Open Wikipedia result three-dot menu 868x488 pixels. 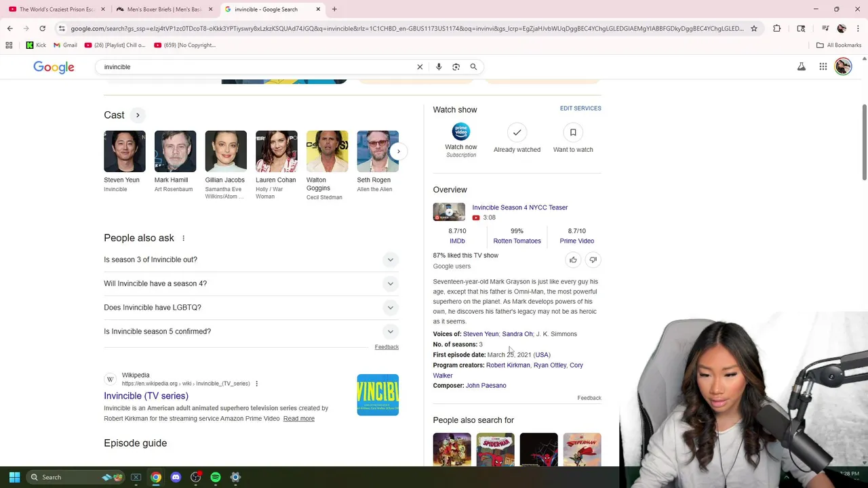(x=256, y=384)
